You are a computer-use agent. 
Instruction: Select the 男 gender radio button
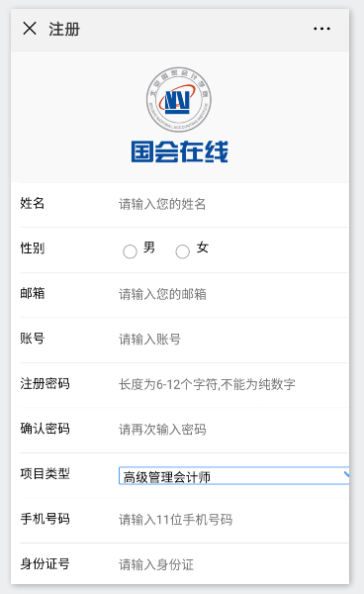[130, 251]
